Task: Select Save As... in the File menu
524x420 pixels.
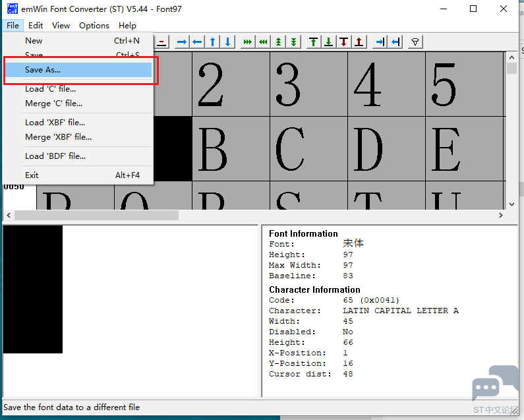Action: [x=79, y=69]
